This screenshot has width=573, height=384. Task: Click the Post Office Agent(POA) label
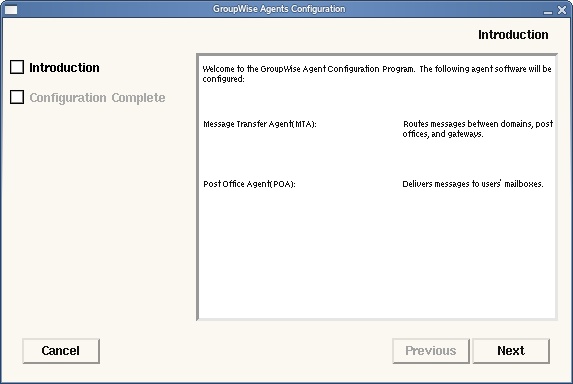(x=249, y=184)
